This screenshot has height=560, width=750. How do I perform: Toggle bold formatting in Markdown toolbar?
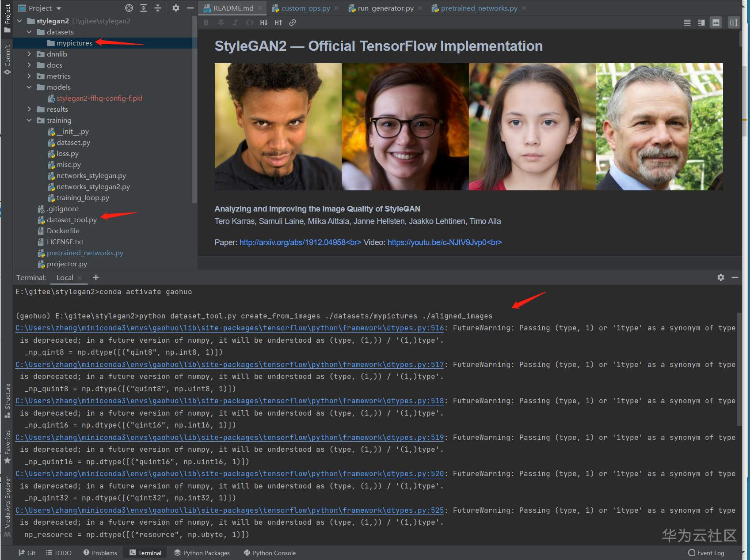coord(206,23)
